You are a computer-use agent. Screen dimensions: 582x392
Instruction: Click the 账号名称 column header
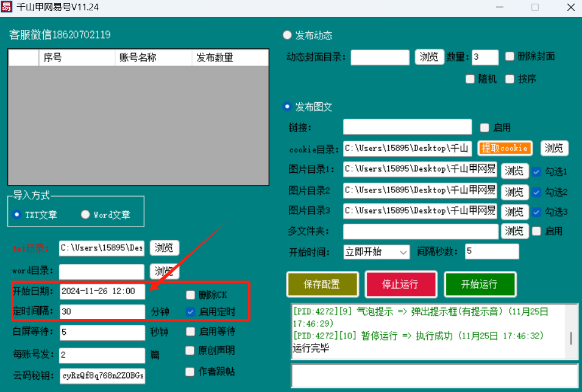click(154, 57)
